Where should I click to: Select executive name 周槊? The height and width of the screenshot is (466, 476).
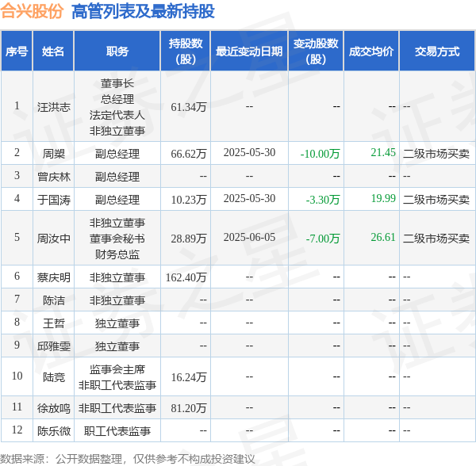click(53, 153)
